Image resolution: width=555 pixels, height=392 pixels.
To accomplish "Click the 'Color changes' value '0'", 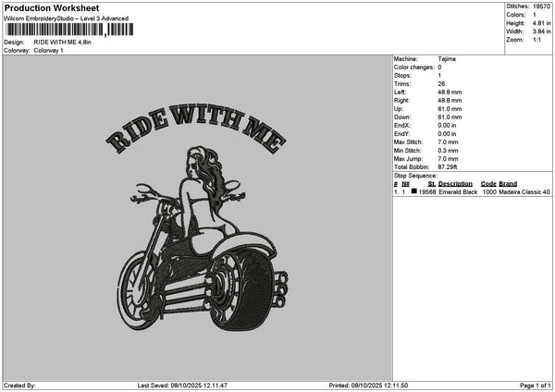I will (439, 67).
